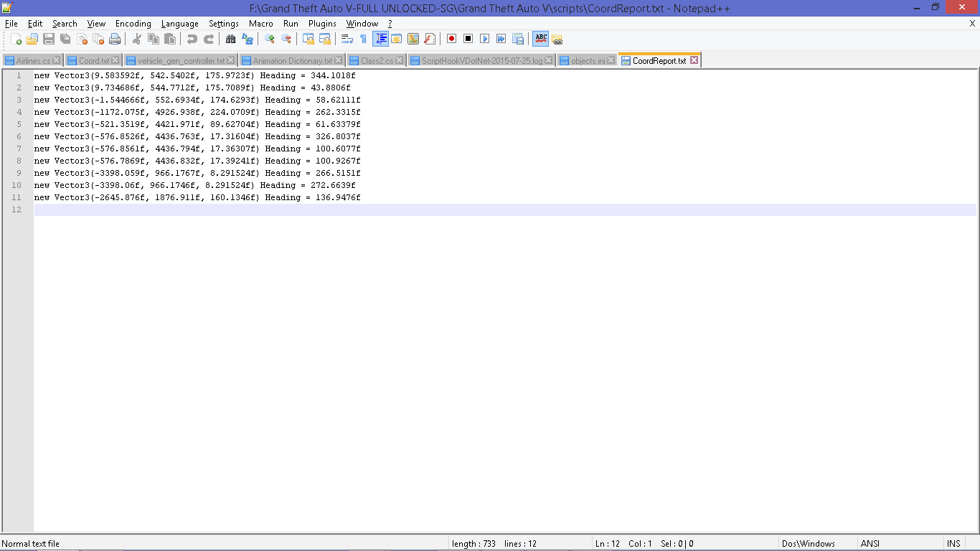Toggle the ABC spell-check button

click(x=540, y=39)
